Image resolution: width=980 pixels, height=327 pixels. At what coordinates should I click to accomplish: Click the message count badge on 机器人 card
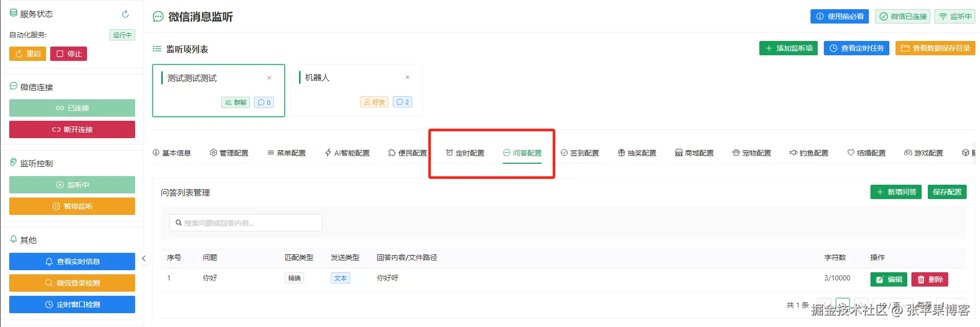402,102
